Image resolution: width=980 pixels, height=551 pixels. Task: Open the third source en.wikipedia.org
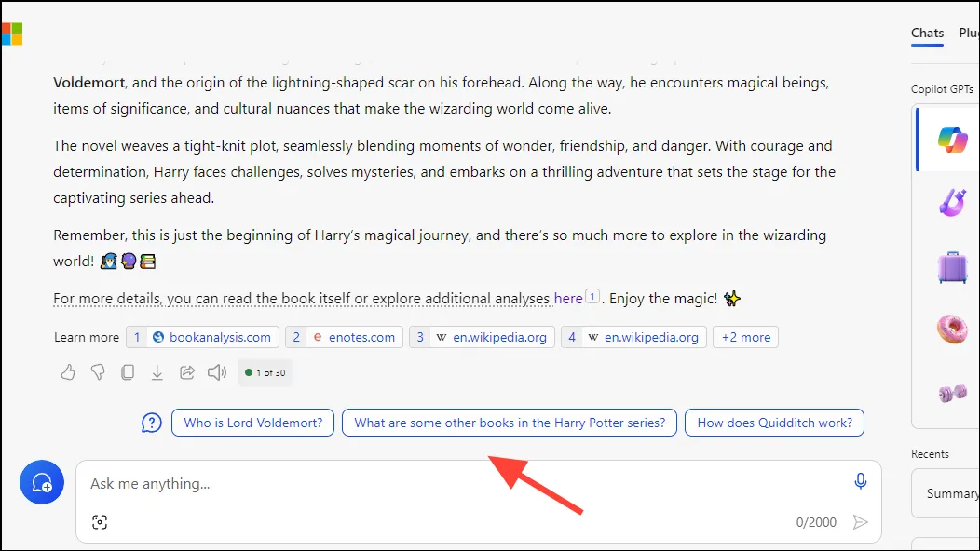482,337
